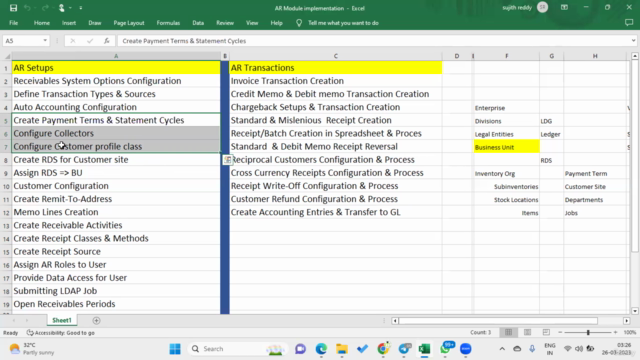Screen dimensions: 640x360
Task: Open the Formulas tab
Action: [x=168, y=23]
